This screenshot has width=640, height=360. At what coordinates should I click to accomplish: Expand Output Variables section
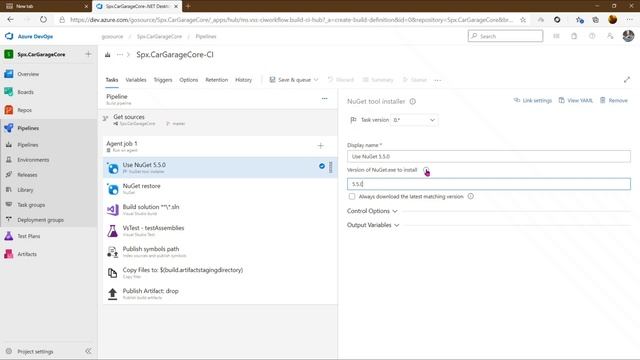point(373,225)
